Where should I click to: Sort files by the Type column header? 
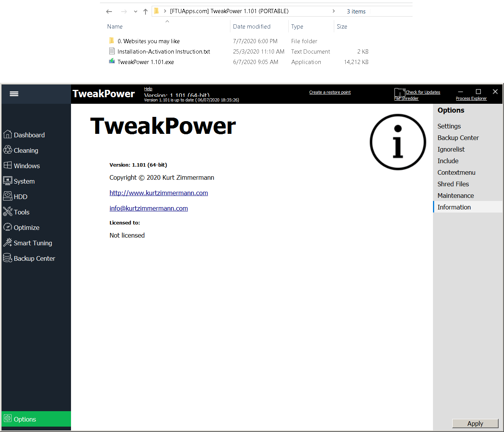click(x=297, y=27)
